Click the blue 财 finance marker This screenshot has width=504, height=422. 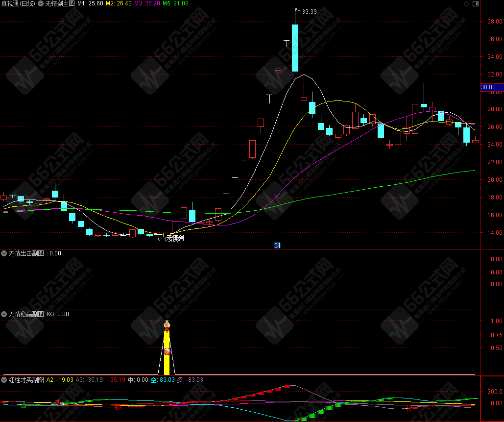click(277, 245)
